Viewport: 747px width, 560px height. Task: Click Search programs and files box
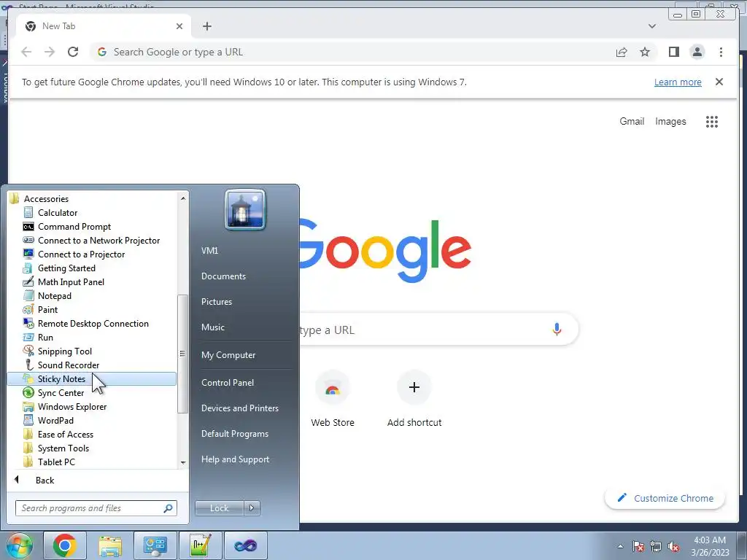point(96,508)
